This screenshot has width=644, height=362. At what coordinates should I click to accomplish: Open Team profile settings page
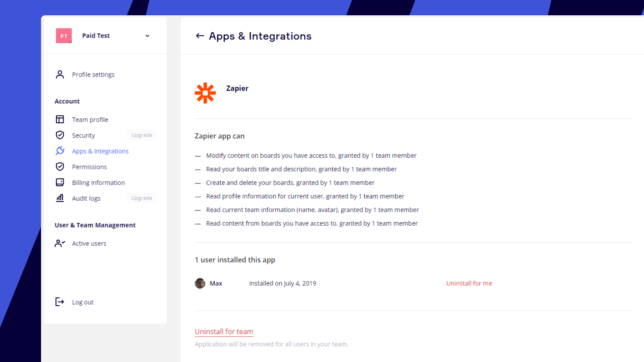pos(90,119)
